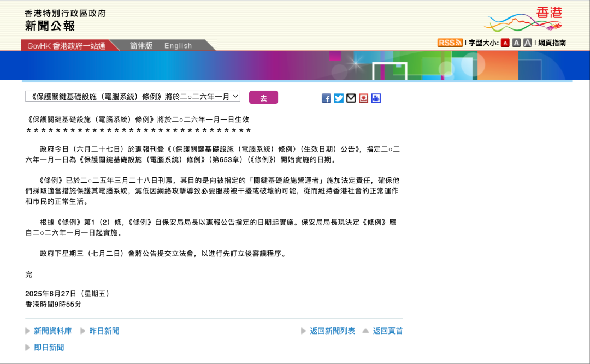This screenshot has width=590, height=364.
Task: Open the GovHK 香港政府一站通 tab
Action: pos(66,46)
